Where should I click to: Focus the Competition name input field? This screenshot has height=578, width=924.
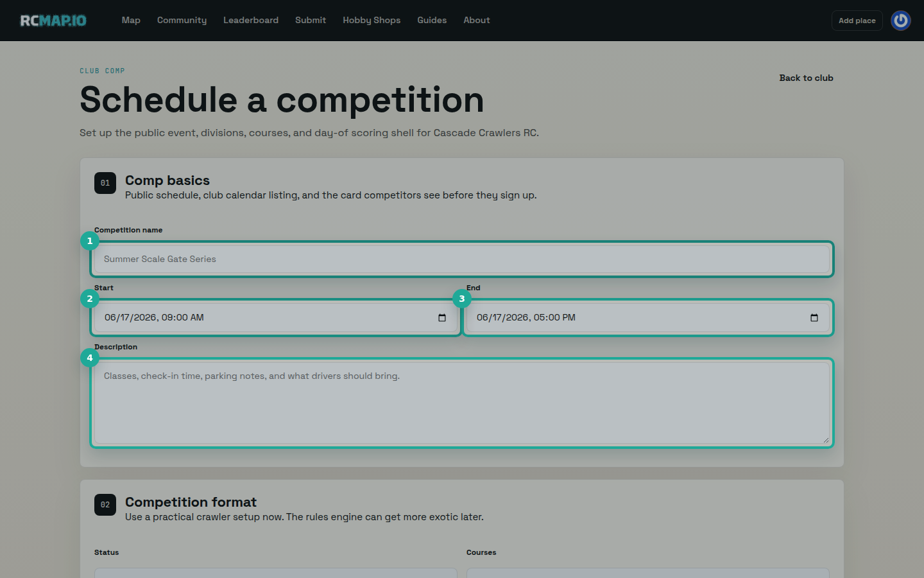(462, 259)
